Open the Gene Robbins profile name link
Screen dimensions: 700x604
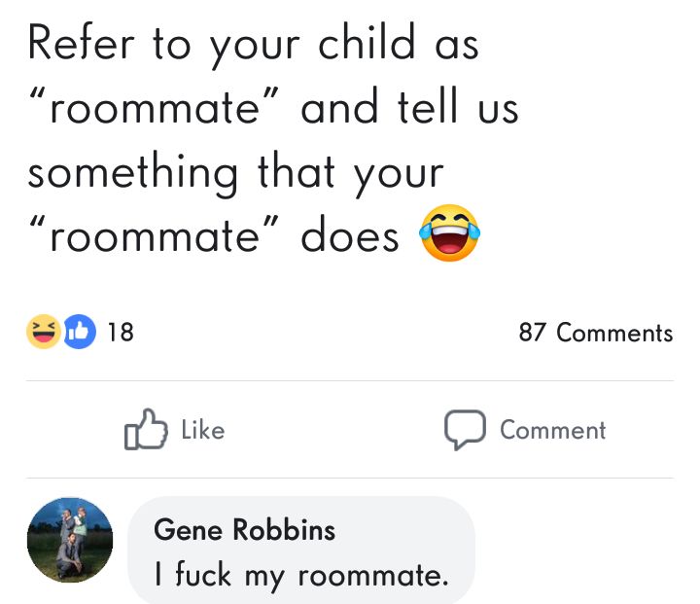tap(244, 530)
